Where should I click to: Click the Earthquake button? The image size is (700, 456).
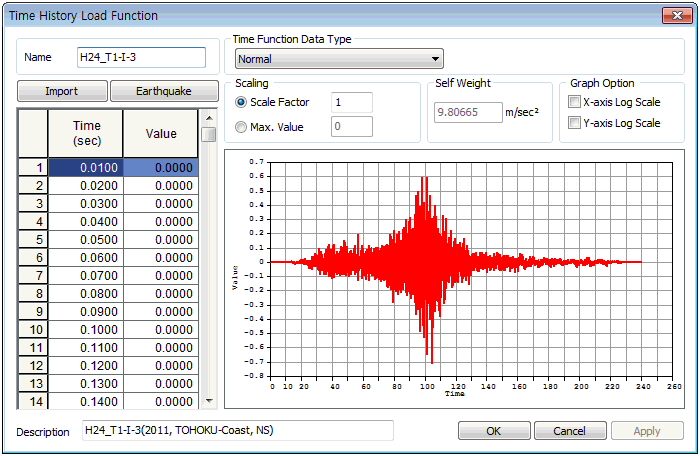coord(164,91)
